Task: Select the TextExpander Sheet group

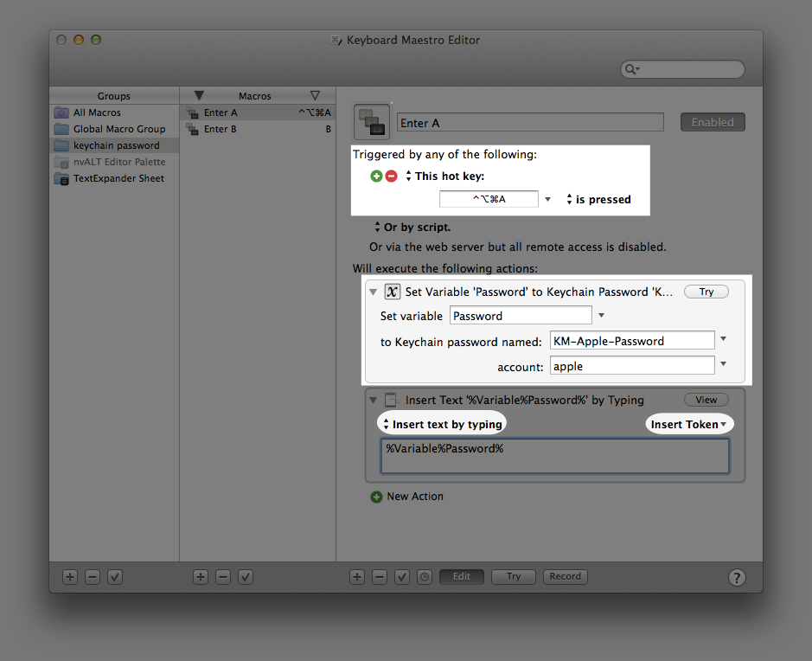Action: [114, 178]
